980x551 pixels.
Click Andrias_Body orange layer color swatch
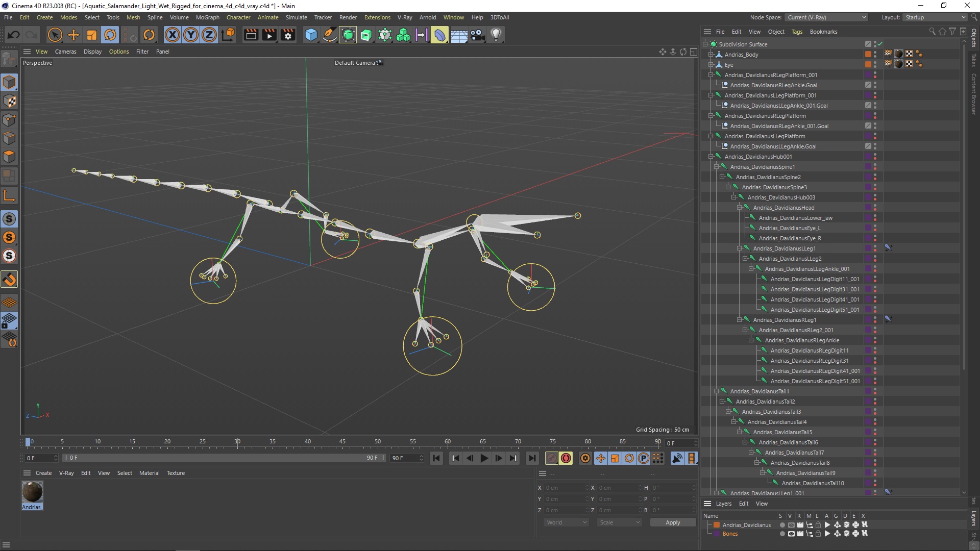click(x=868, y=54)
